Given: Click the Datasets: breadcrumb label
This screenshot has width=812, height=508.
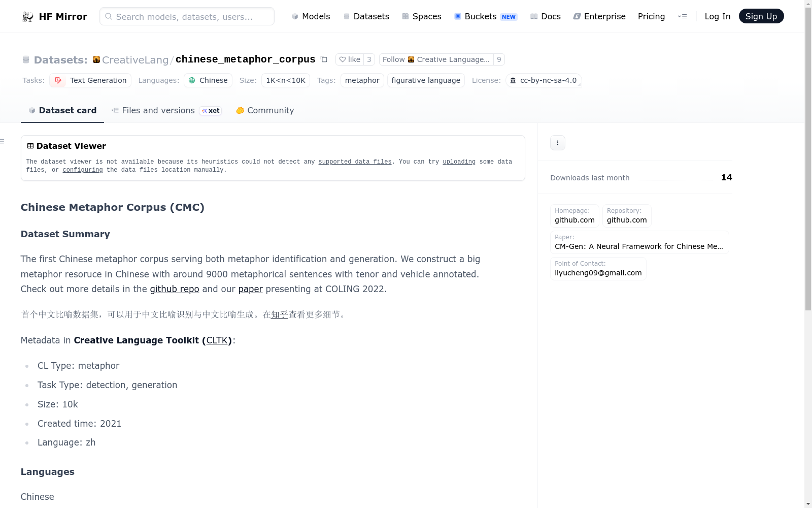Looking at the screenshot, I should [61, 60].
